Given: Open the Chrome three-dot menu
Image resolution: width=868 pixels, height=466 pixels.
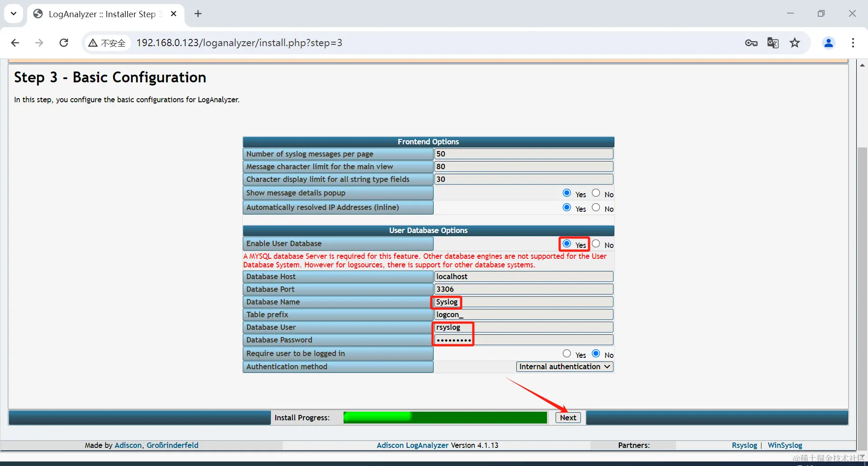Looking at the screenshot, I should [x=853, y=43].
